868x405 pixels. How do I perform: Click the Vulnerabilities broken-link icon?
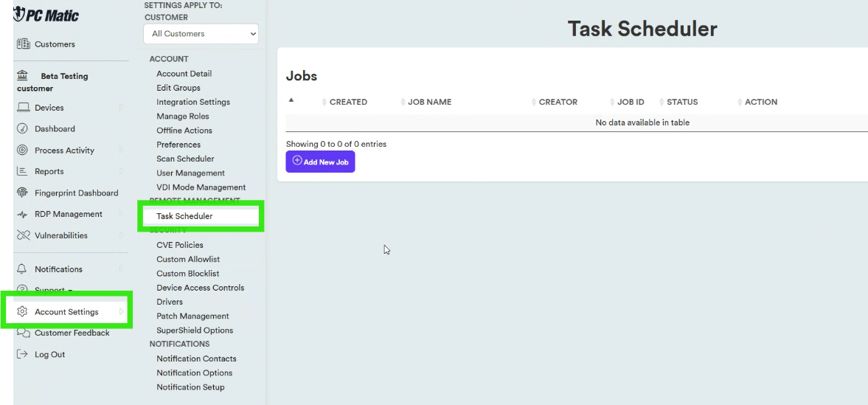pos(23,235)
